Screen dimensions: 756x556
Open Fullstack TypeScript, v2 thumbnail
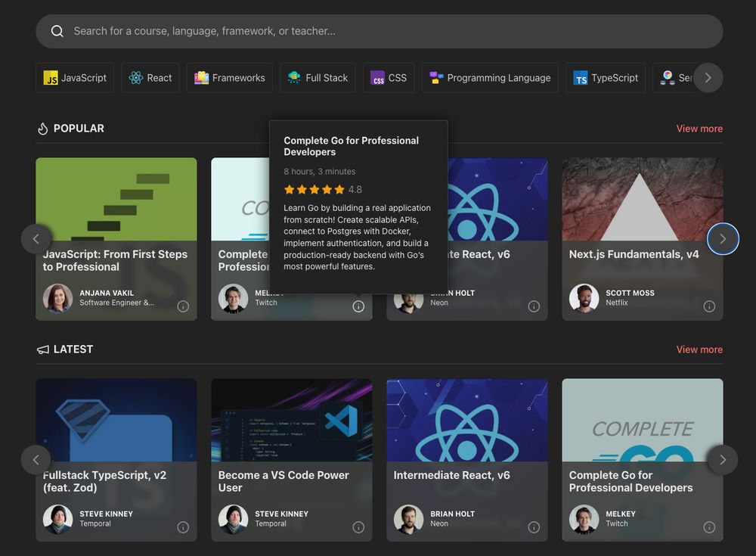[x=116, y=420]
